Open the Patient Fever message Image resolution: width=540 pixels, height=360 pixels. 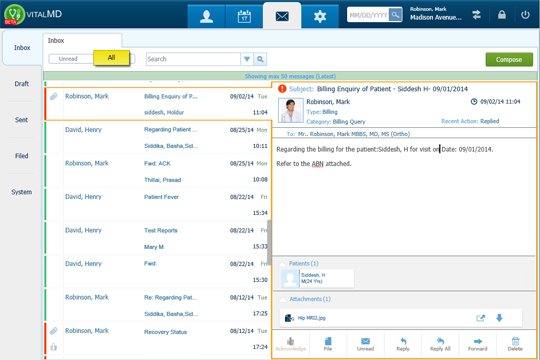pos(158,205)
